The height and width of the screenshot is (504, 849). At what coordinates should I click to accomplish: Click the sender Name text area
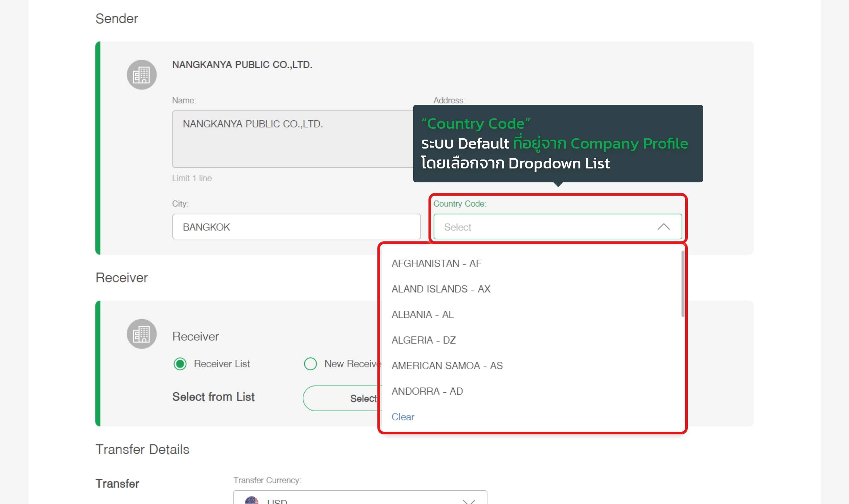[x=292, y=139]
